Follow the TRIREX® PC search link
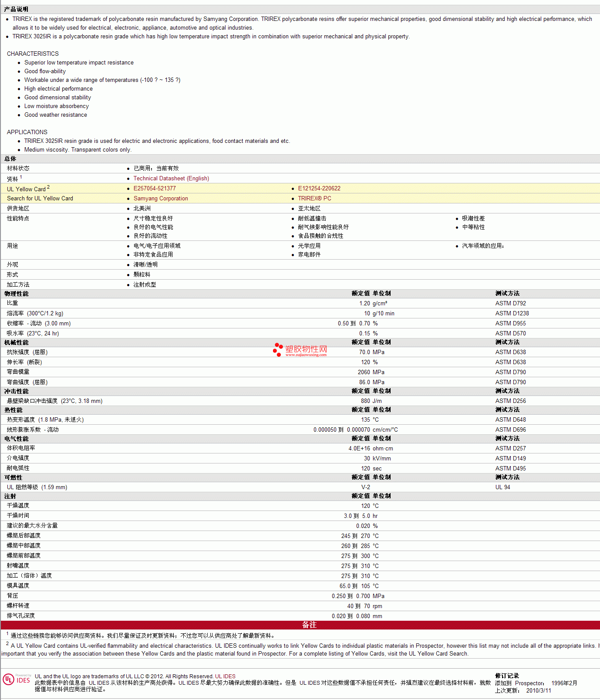Screen dimensions: 600x700 pos(314,199)
